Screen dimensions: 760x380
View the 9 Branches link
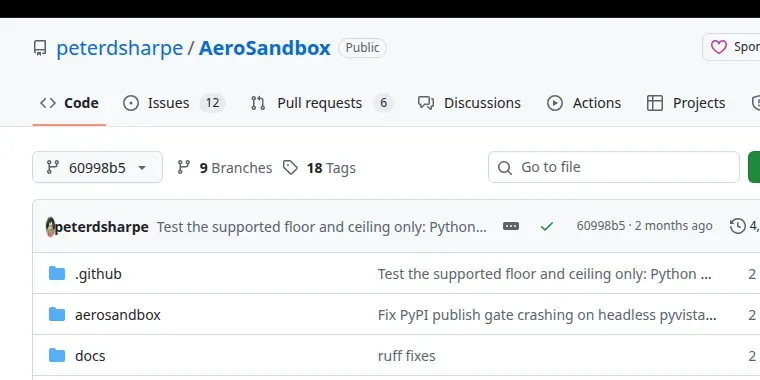[x=224, y=168]
